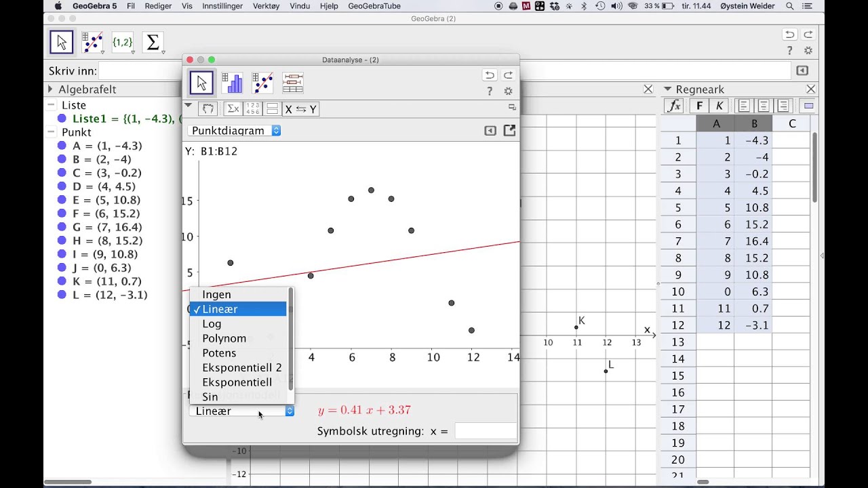This screenshot has height=488, width=868.
Task: Choose Eksponentiell regression model
Action: coord(239,382)
